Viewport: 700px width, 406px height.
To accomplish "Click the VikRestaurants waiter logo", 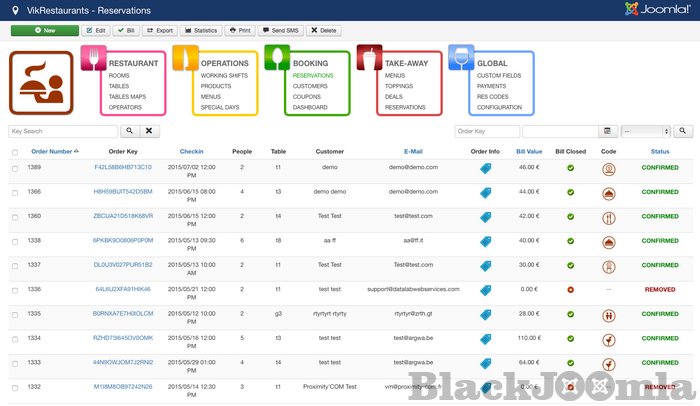I will (41, 83).
